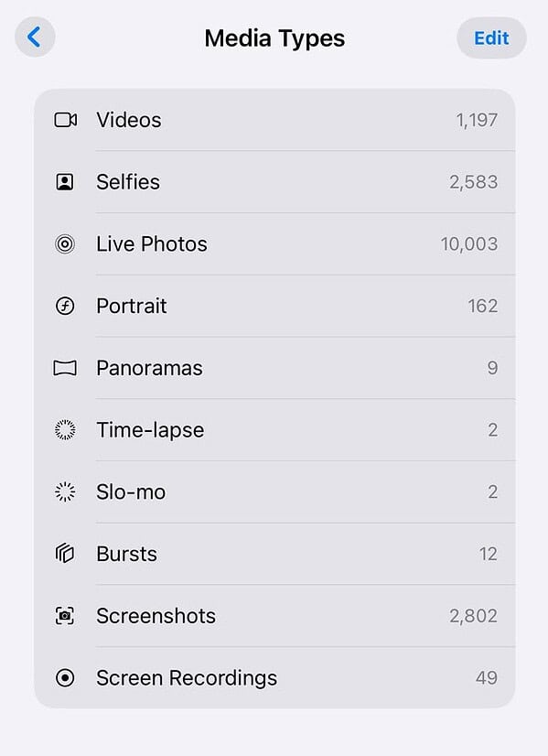The height and width of the screenshot is (756, 548).
Task: Tap the Live Photos concentric circles icon
Action: click(x=63, y=243)
